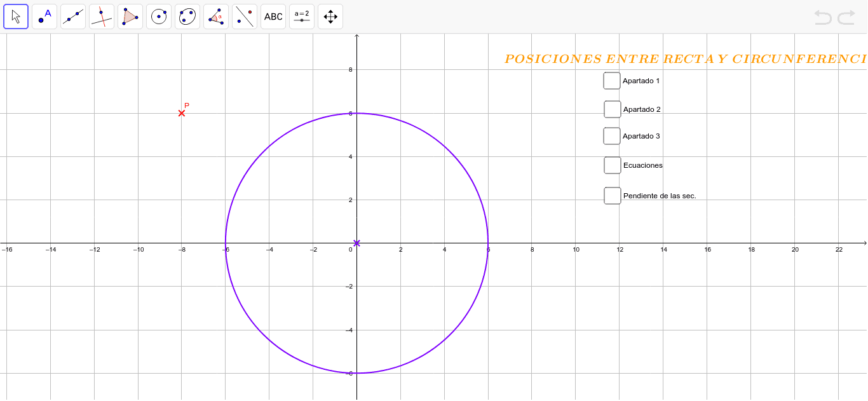Select the Point tool
This screenshot has height=401, width=868.
point(44,17)
